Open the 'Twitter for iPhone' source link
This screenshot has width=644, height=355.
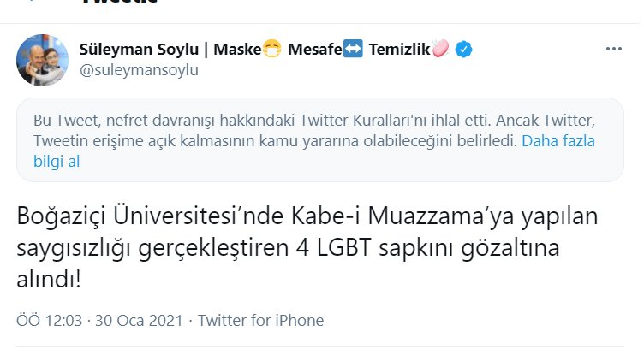click(261, 321)
